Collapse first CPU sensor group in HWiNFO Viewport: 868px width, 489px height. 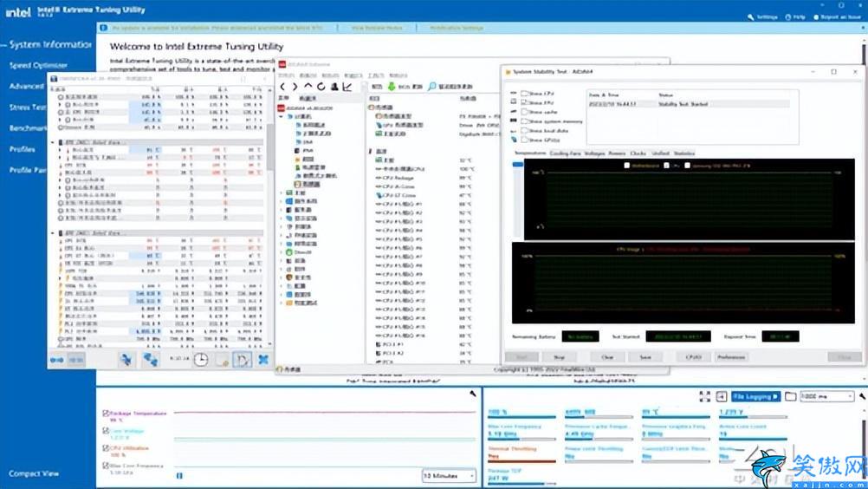tap(53, 142)
